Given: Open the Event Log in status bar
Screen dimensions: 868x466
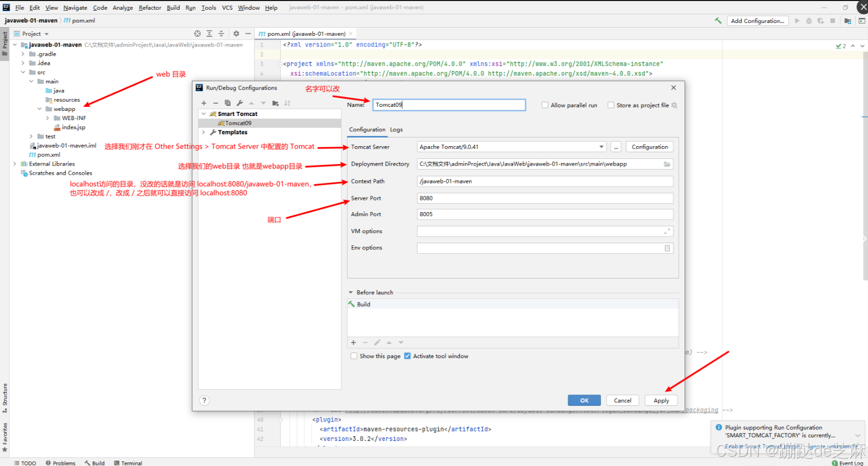Looking at the screenshot, I should click(x=848, y=463).
